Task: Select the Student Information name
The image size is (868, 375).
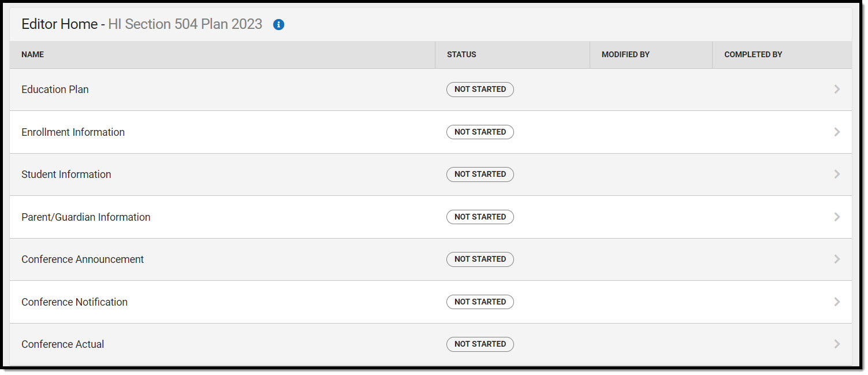Action: click(66, 174)
